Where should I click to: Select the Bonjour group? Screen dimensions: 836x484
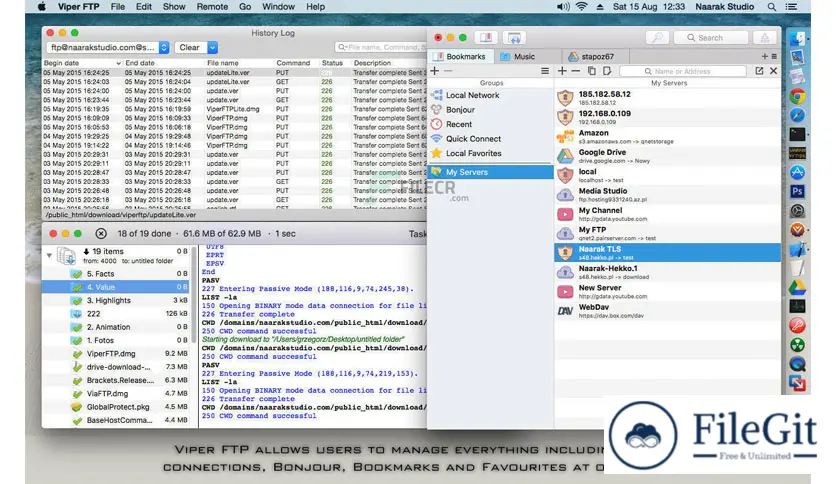point(491,110)
